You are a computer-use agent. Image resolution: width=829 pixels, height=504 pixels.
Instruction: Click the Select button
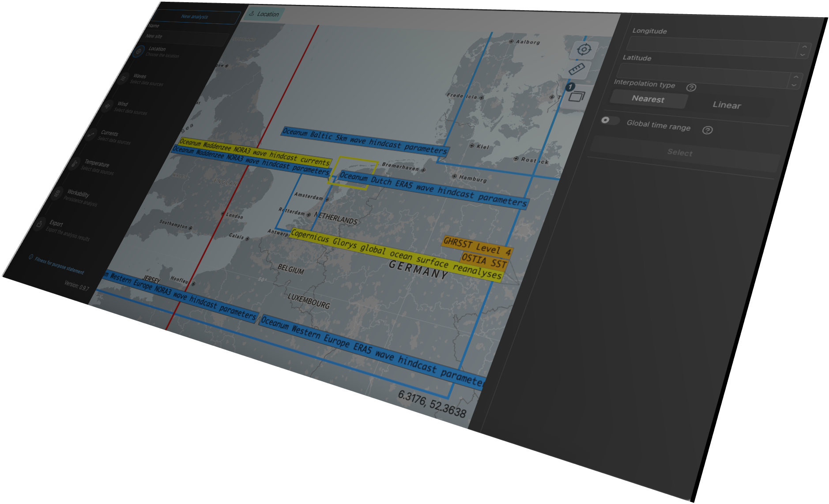tap(680, 153)
